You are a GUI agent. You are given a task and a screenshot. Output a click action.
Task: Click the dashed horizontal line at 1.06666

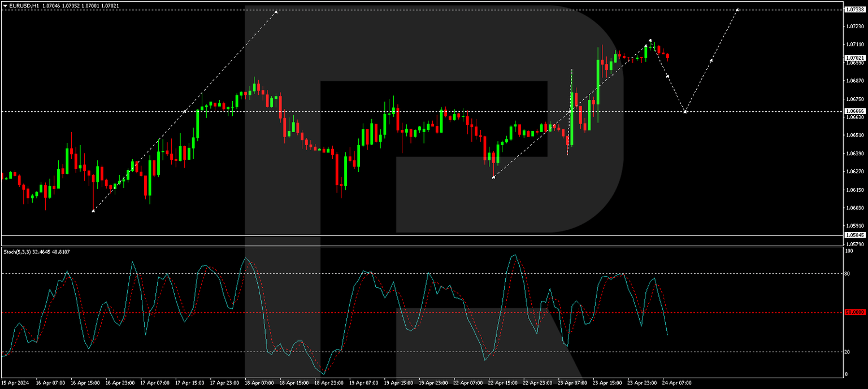[x=396, y=112]
